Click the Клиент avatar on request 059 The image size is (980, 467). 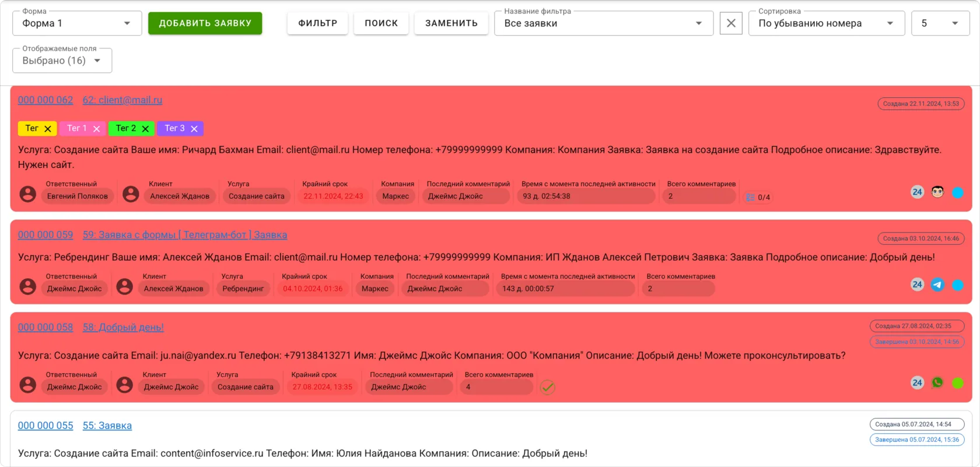point(125,286)
